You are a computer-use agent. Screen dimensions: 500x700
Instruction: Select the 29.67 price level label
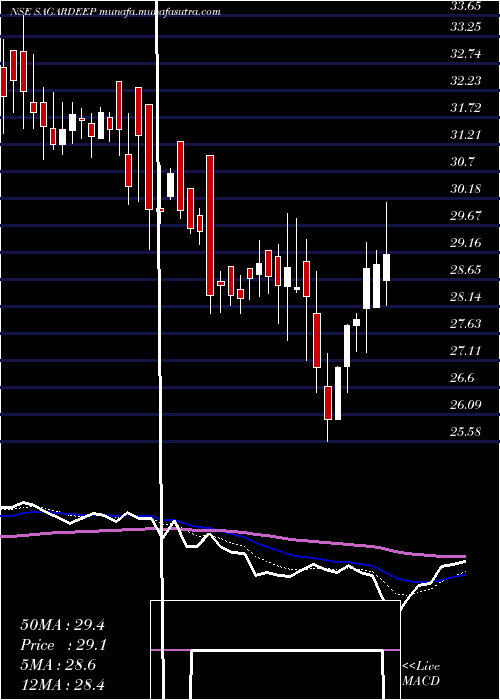coord(466,216)
